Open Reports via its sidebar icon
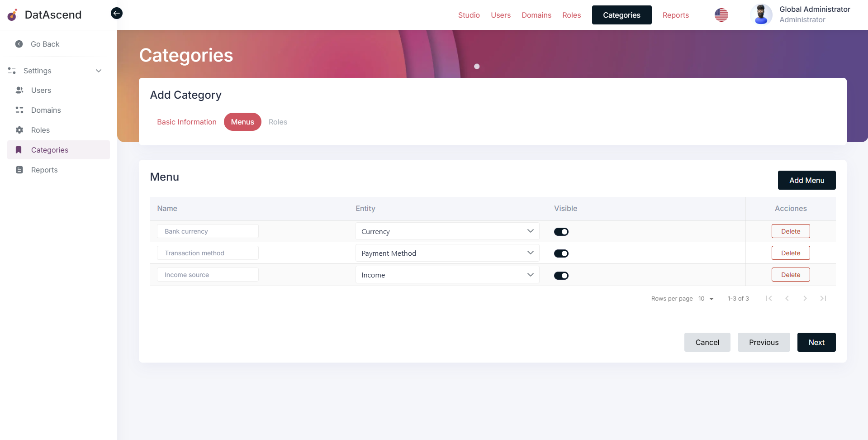This screenshot has height=440, width=868. tap(19, 170)
